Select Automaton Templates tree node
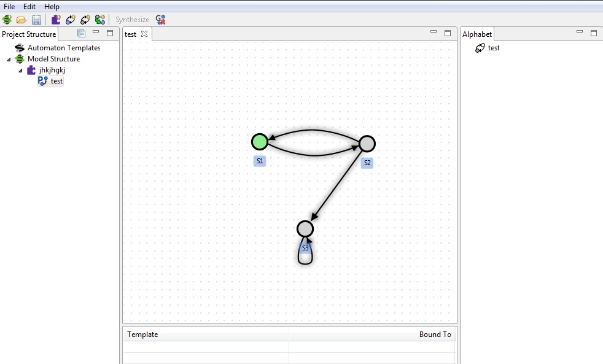The image size is (603, 364). (x=64, y=48)
